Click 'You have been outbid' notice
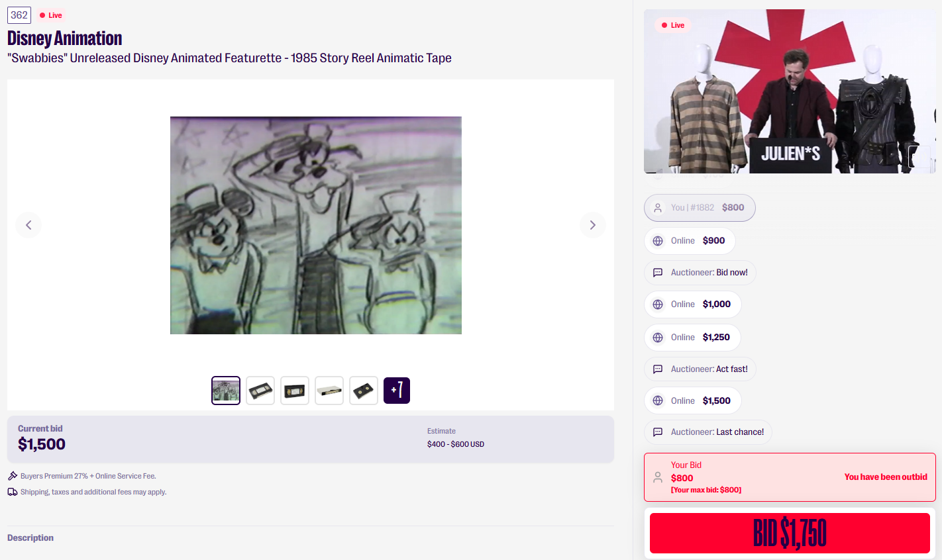 click(886, 477)
